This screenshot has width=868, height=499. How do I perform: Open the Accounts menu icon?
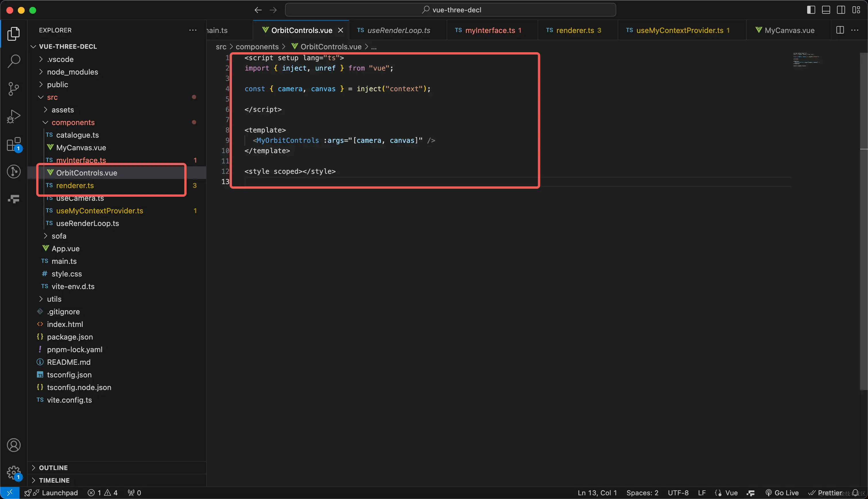(14, 445)
